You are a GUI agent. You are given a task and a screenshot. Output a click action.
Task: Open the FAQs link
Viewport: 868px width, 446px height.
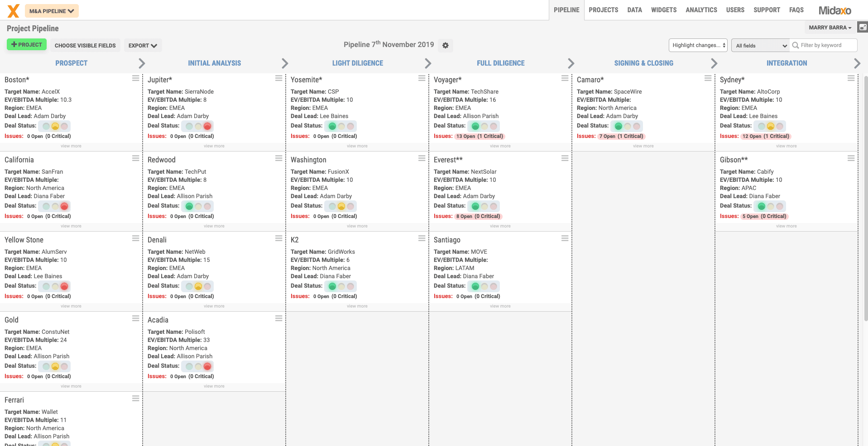[796, 10]
